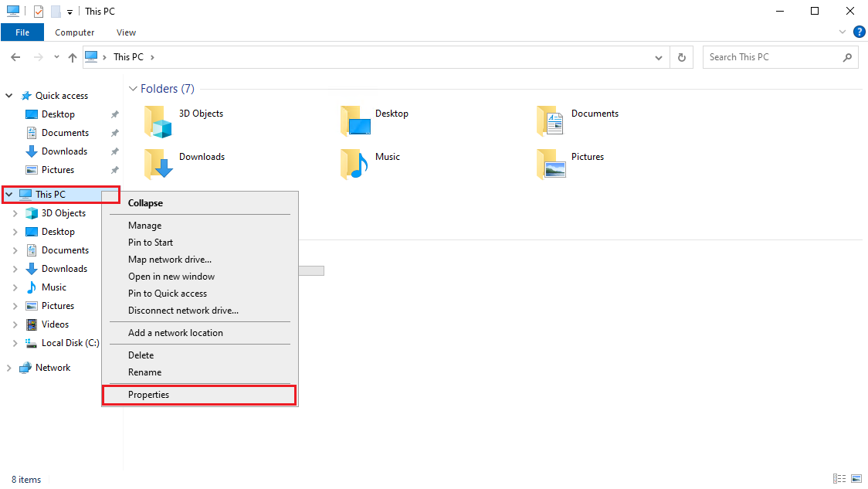
Task: Open the Pictures folder icon in Folders
Action: tap(551, 164)
